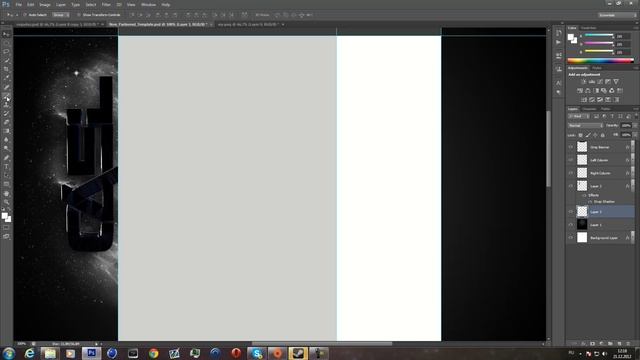Select the History Brush tool
This screenshot has width=640, height=360.
click(6, 113)
